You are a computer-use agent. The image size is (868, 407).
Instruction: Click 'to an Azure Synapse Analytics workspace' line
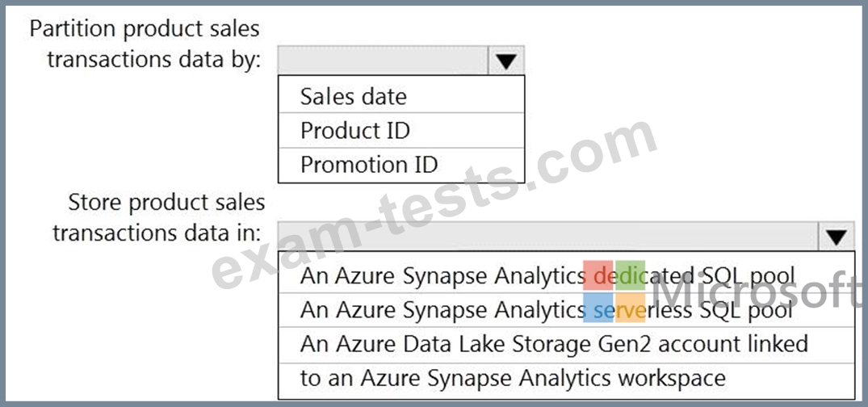click(x=513, y=379)
